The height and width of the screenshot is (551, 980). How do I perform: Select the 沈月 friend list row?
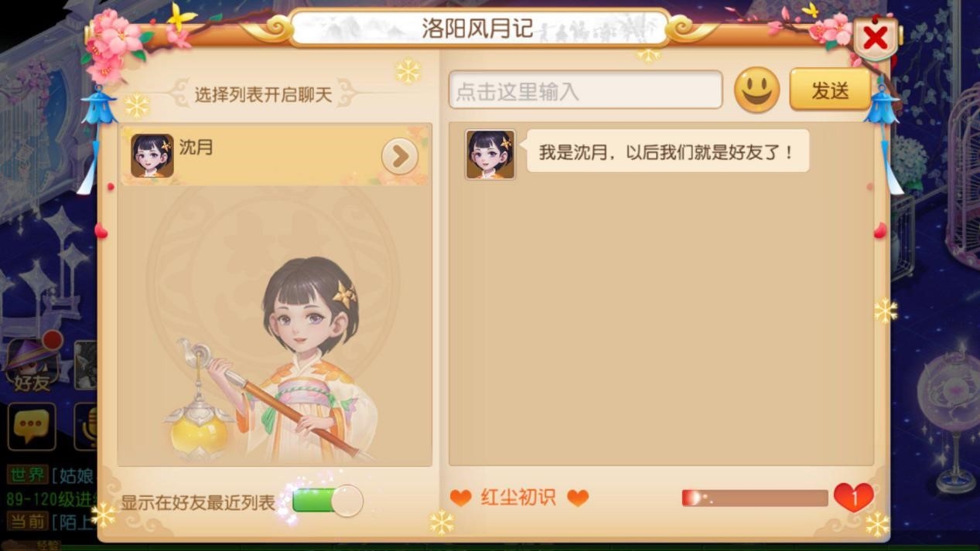click(275, 155)
